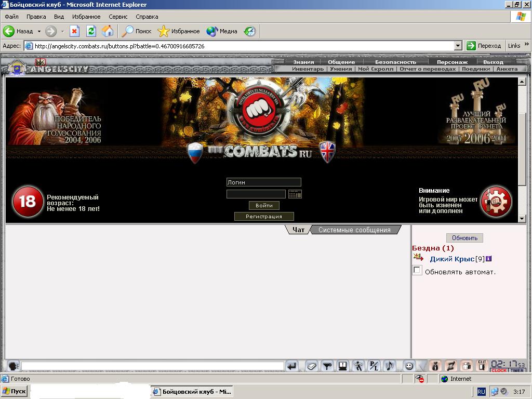Open Поединки submenu link
The width and height of the screenshot is (532, 399).
pos(476,69)
